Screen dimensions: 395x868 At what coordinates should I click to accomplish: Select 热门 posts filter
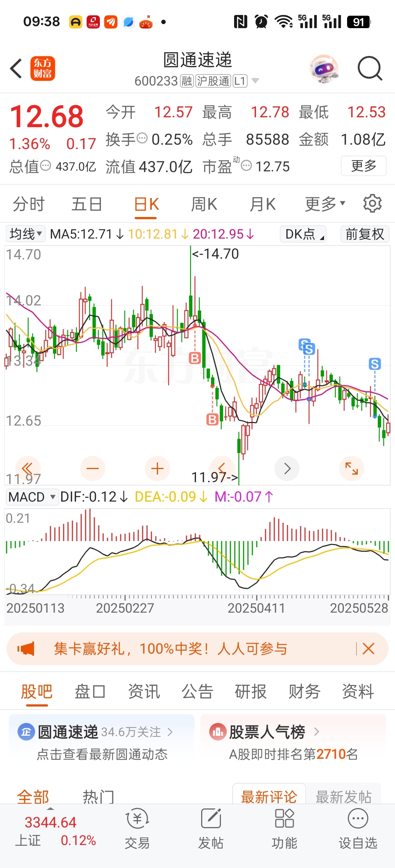[x=98, y=796]
